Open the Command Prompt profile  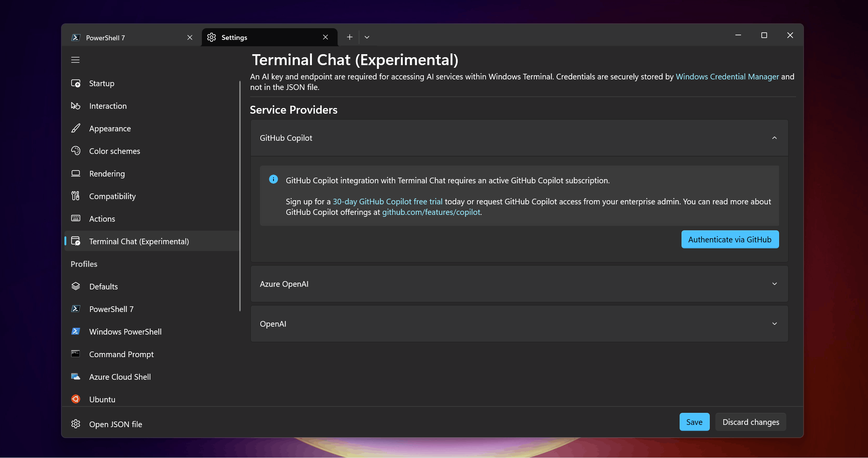click(x=121, y=354)
